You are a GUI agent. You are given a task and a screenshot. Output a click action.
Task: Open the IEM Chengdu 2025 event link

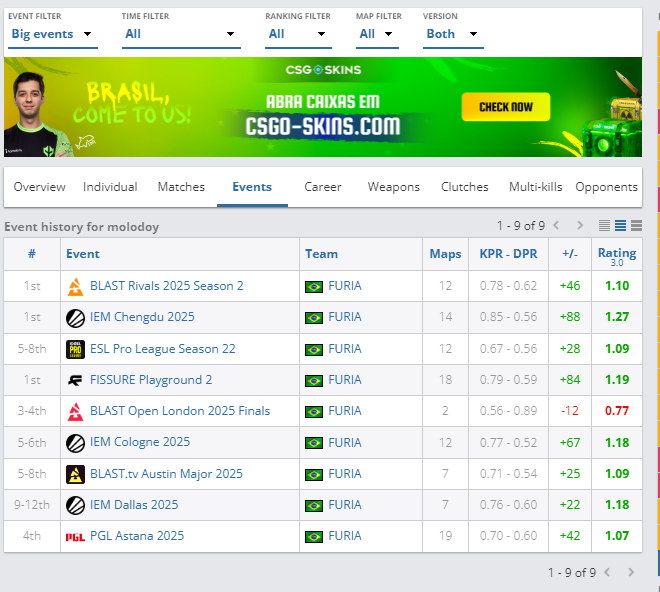point(142,317)
